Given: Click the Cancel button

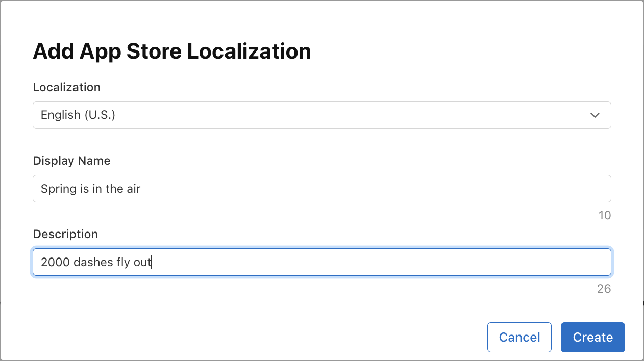Looking at the screenshot, I should click(x=519, y=337).
